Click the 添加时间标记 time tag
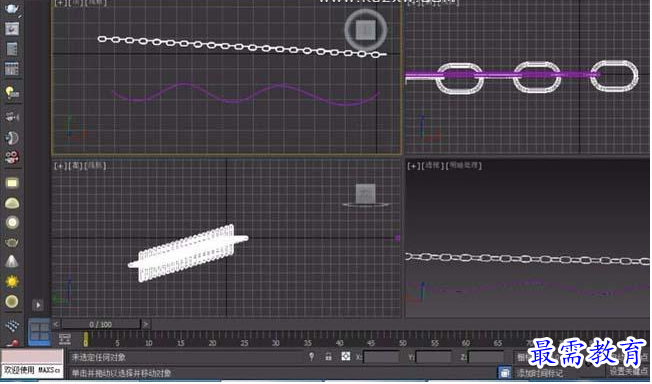This screenshot has height=384, width=652. [x=540, y=373]
